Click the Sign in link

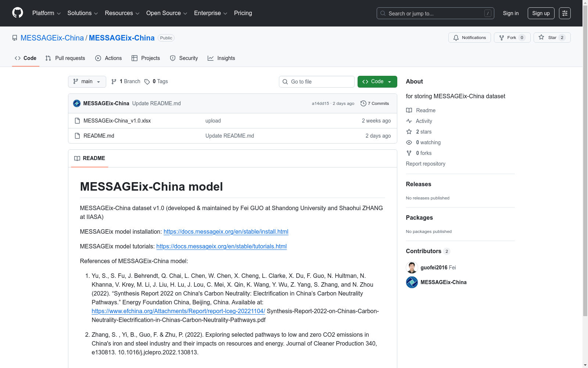pos(511,13)
